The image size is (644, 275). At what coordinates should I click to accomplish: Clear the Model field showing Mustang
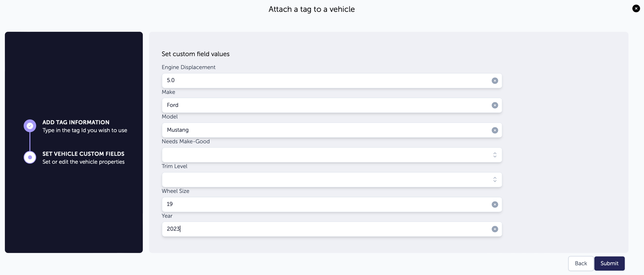click(x=495, y=130)
